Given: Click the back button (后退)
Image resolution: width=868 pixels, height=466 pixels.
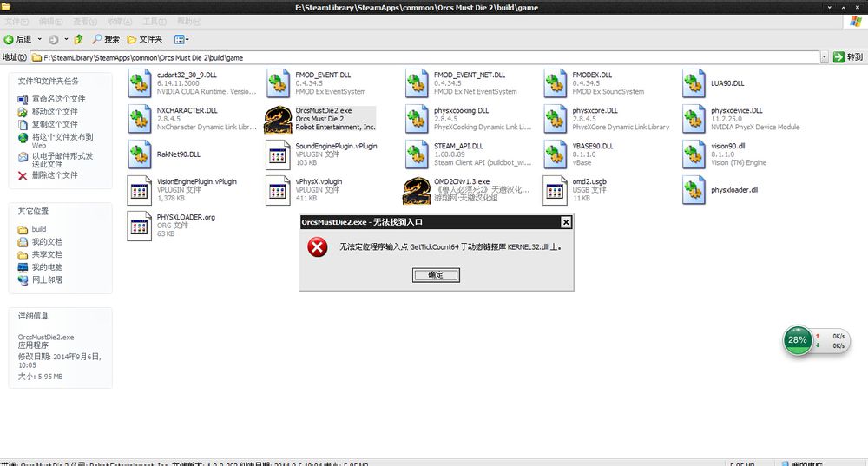Looking at the screenshot, I should pyautogui.click(x=17, y=39).
